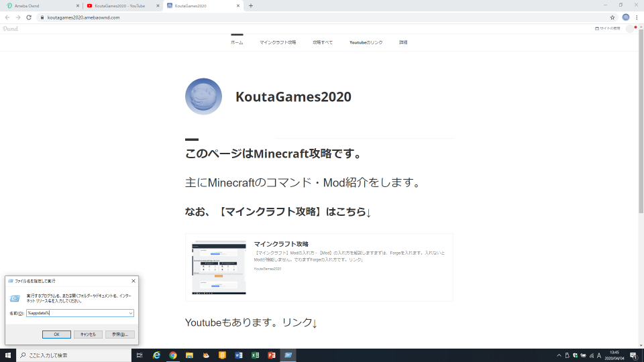The width and height of the screenshot is (644, 362).
Task: Click the text Youtubeもあります。リンク↓
Action: click(252, 322)
